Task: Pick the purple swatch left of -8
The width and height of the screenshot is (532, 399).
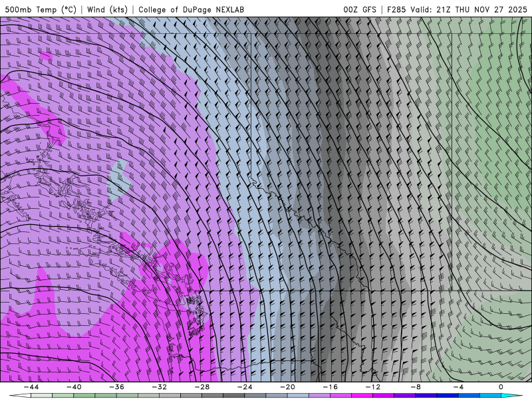Action: (x=405, y=395)
